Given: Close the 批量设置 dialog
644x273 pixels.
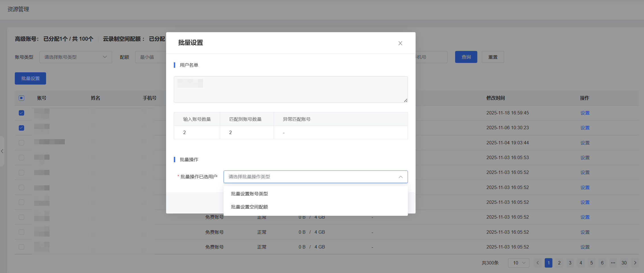Looking at the screenshot, I should [400, 43].
